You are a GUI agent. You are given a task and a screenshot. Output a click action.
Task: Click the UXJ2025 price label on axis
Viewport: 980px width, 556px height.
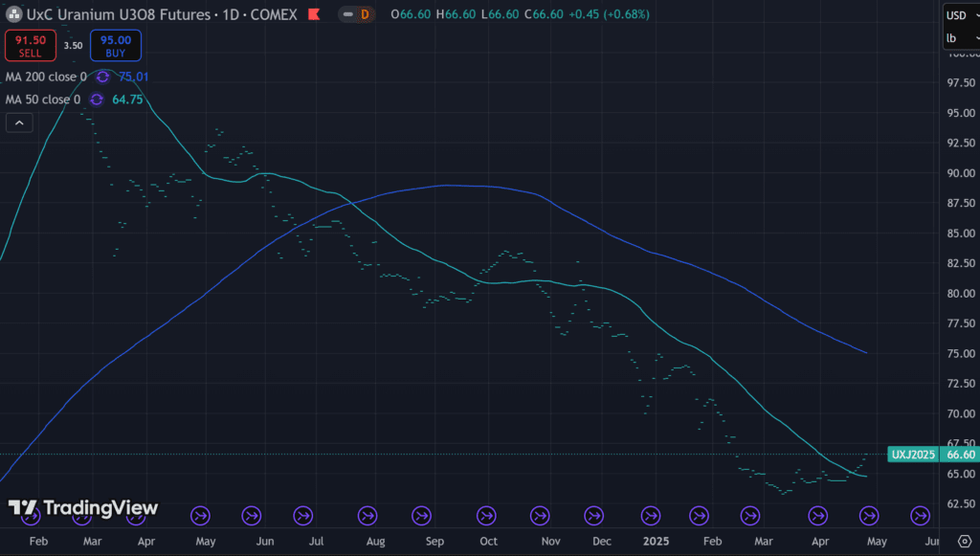coord(913,455)
